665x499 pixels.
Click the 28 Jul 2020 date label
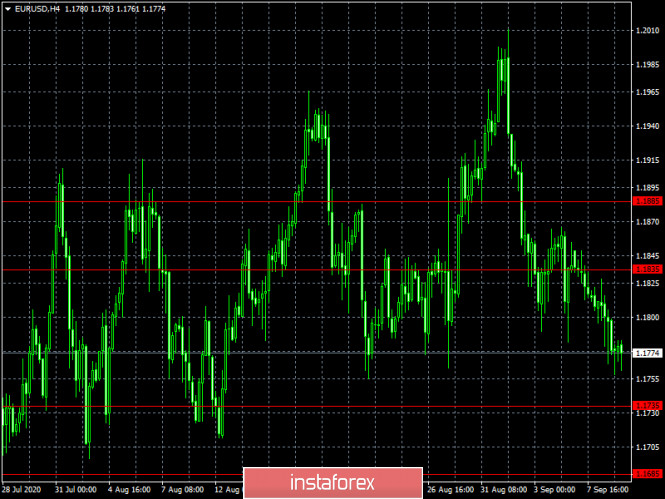click(x=22, y=491)
